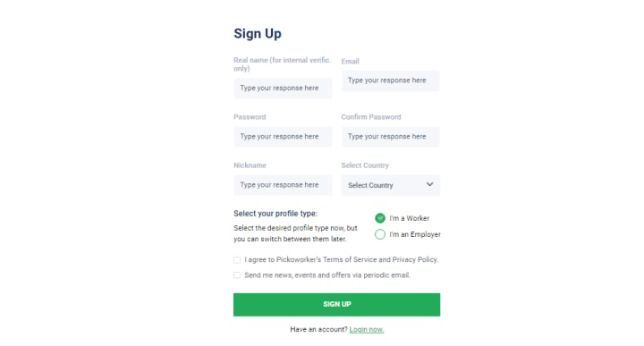Click the green SIGN UP button

[337, 305]
